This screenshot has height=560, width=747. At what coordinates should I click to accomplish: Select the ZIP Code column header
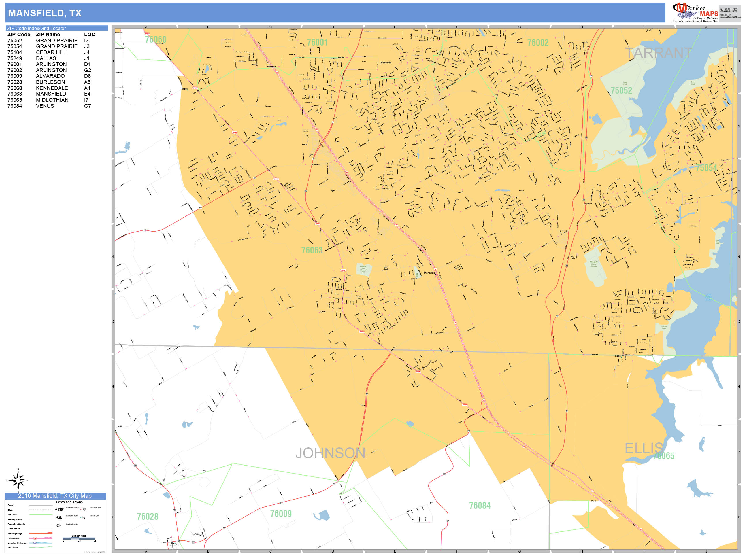(18, 35)
